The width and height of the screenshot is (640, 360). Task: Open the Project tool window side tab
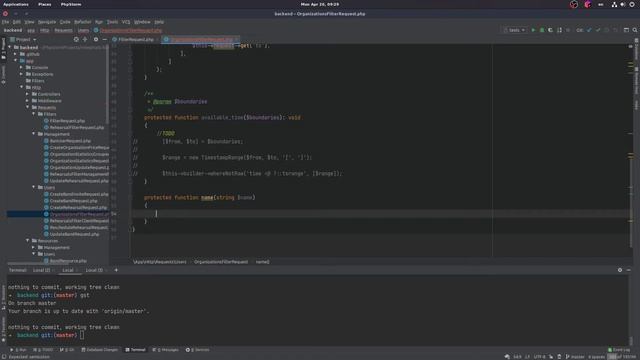[3, 48]
